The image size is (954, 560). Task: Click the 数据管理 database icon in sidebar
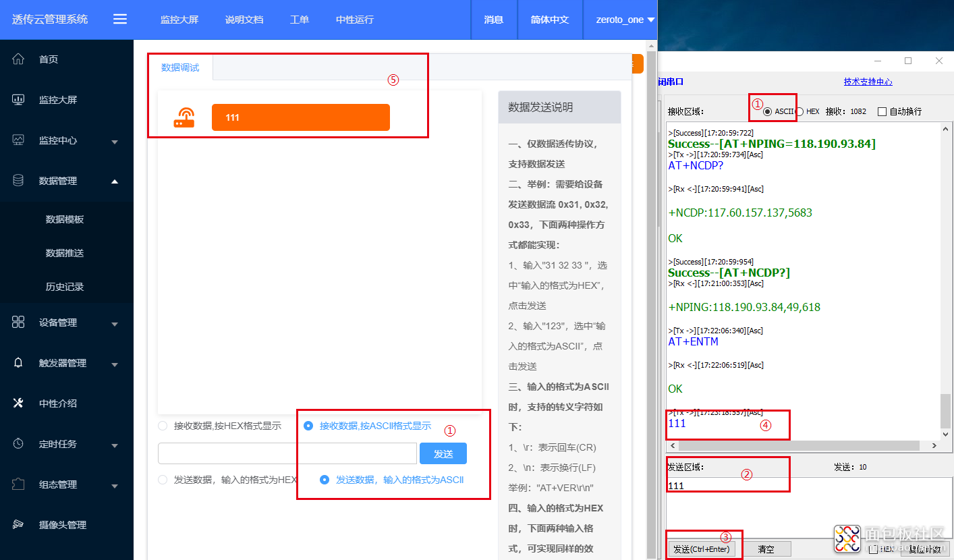pos(19,181)
